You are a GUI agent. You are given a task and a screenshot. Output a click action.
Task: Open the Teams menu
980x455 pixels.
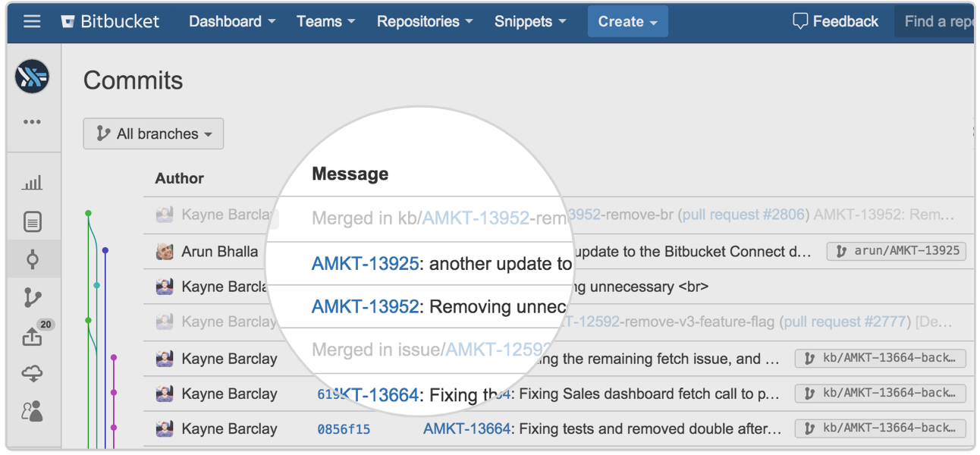[325, 21]
